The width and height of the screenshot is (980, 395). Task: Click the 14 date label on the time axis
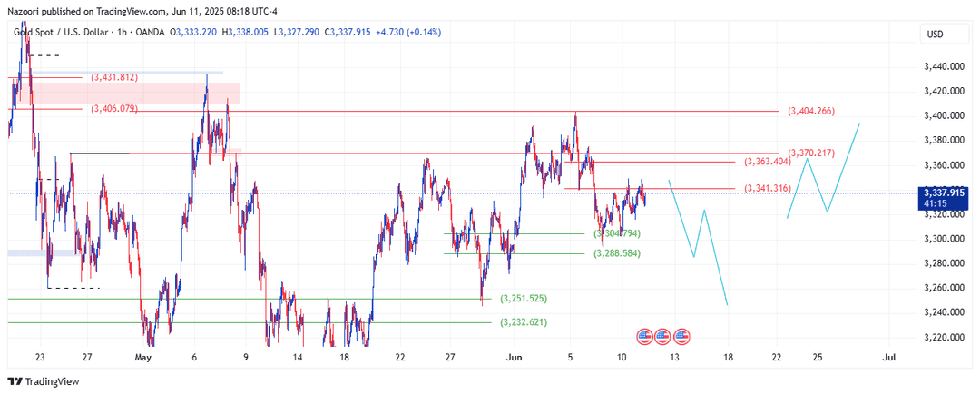(298, 358)
